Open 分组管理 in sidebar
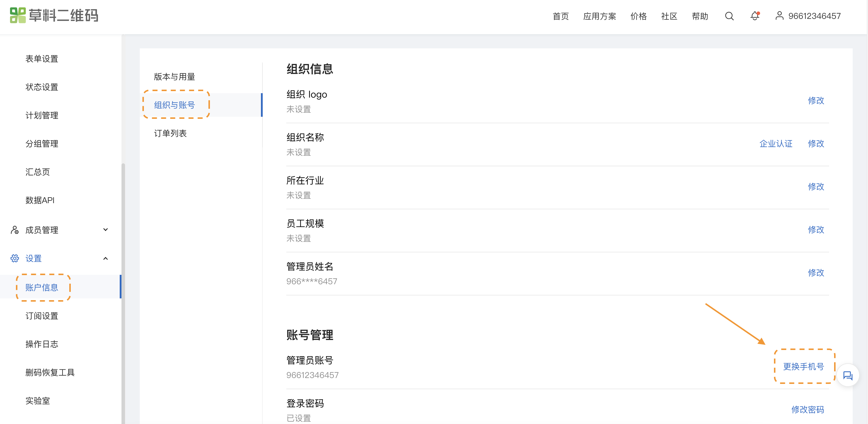The height and width of the screenshot is (424, 868). click(x=42, y=144)
